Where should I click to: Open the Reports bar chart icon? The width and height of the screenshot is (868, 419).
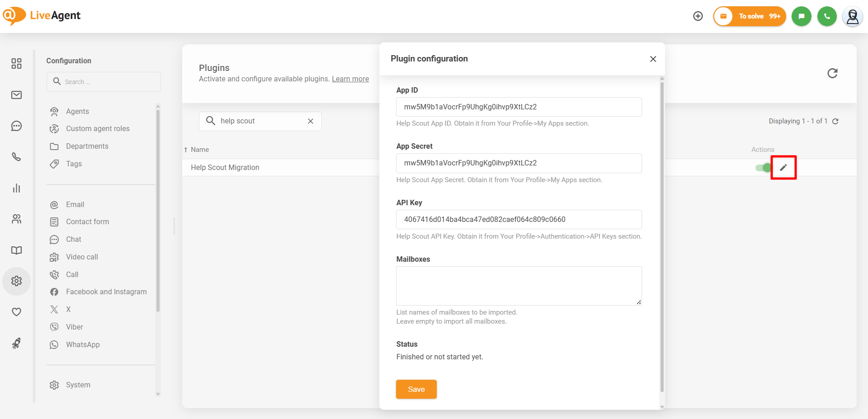tap(17, 188)
